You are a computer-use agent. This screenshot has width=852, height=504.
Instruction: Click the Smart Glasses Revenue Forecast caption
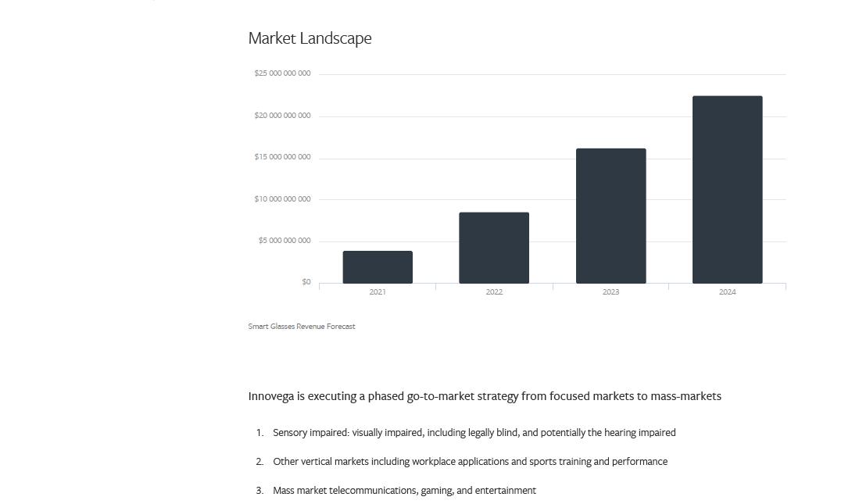[x=302, y=327]
